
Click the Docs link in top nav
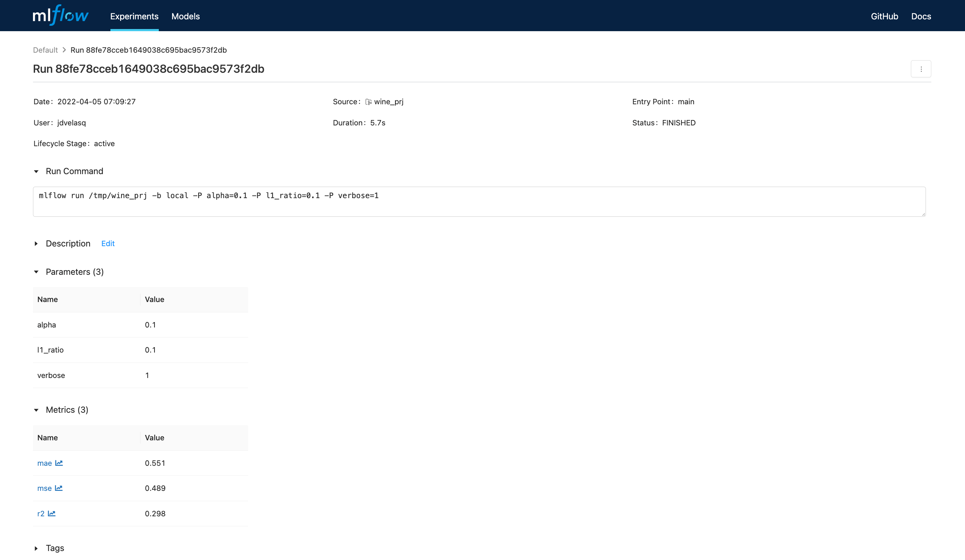[921, 16]
